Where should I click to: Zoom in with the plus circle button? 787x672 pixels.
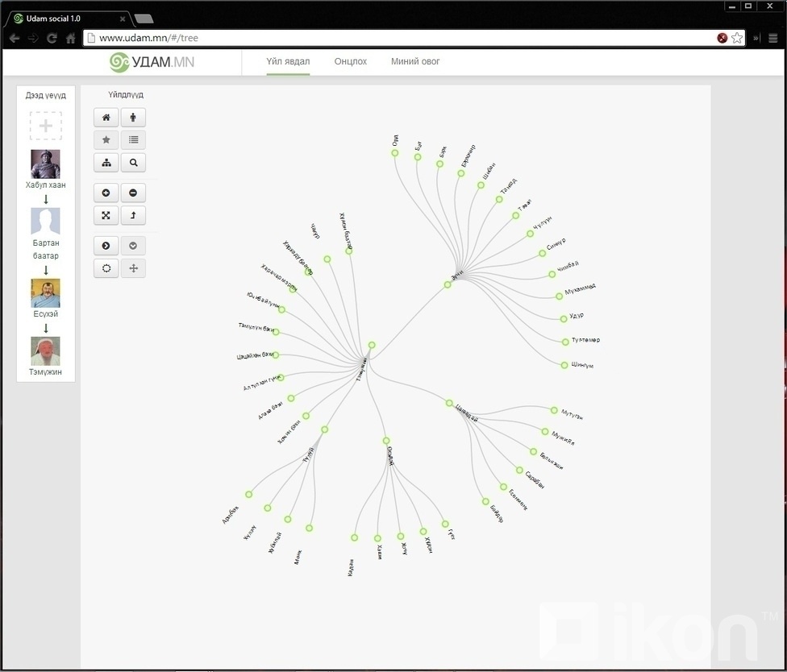point(106,193)
